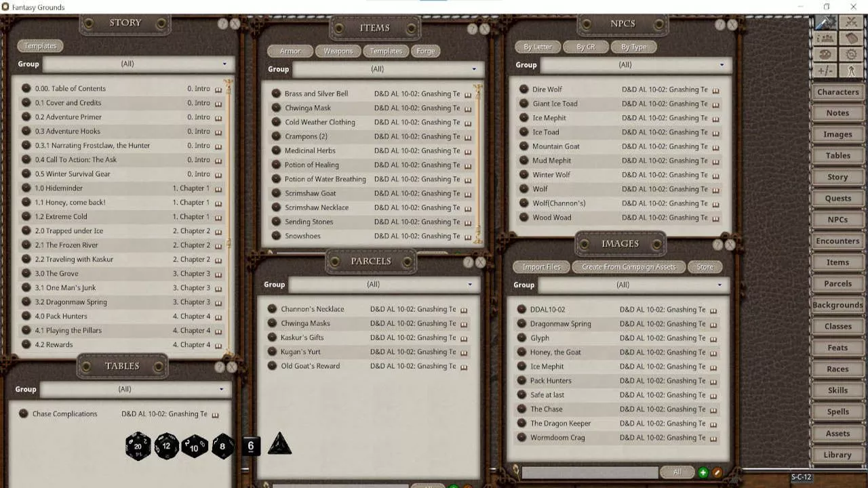Screen dimensions: 868x488
Task: Activate the wand and gear tool icon
Action: (825, 22)
